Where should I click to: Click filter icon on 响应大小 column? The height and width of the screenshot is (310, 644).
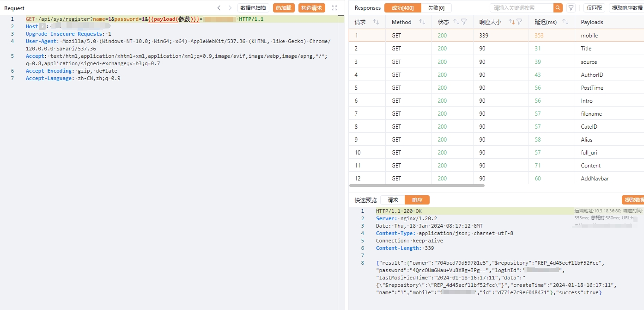tap(519, 22)
